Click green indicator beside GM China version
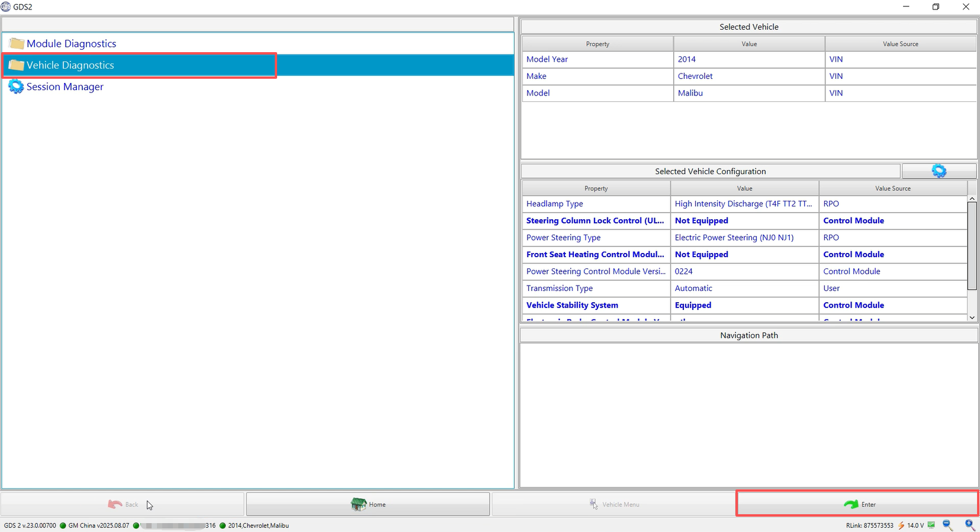 coord(63,525)
